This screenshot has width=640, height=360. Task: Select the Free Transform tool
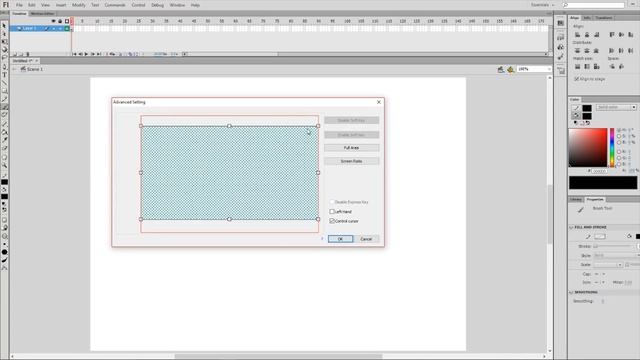pos(4,42)
